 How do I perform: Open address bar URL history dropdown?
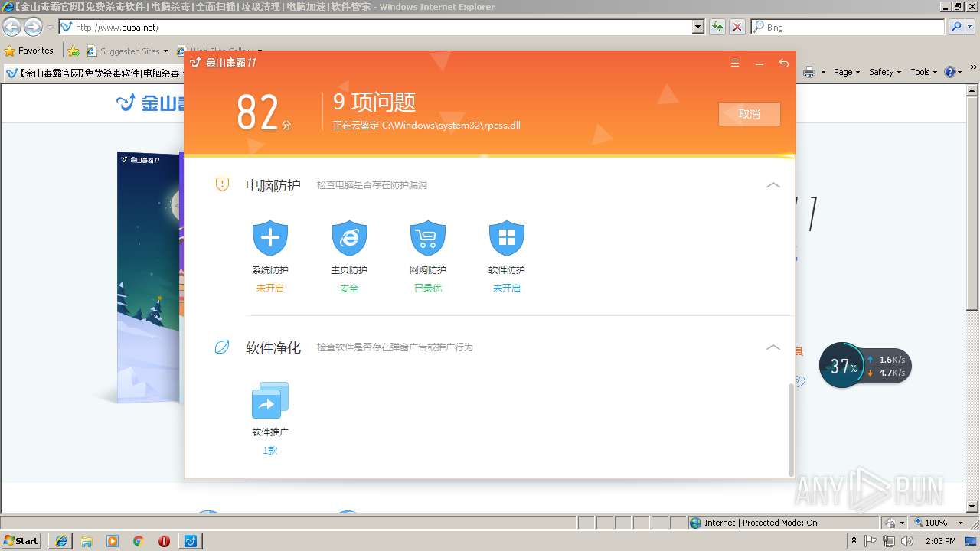(697, 27)
